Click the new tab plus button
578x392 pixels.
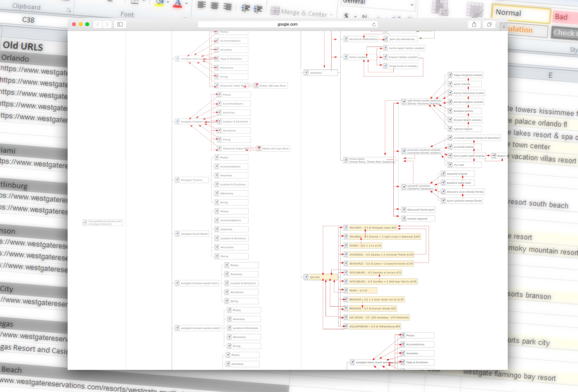[x=504, y=27]
